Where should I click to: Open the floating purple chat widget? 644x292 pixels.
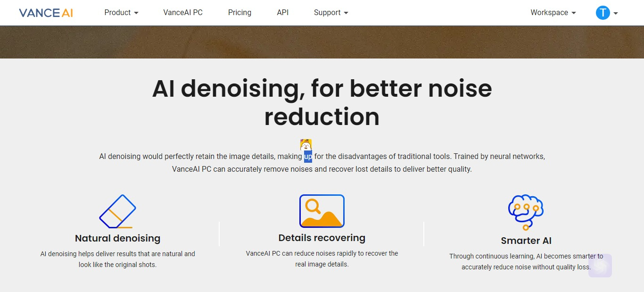click(x=600, y=266)
